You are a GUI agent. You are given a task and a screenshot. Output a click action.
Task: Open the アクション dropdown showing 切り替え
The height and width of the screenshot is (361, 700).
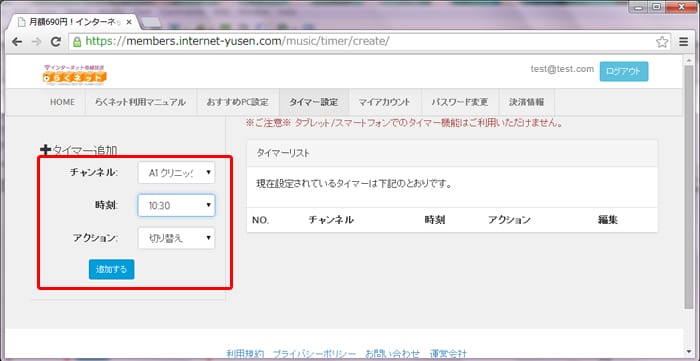tap(176, 238)
